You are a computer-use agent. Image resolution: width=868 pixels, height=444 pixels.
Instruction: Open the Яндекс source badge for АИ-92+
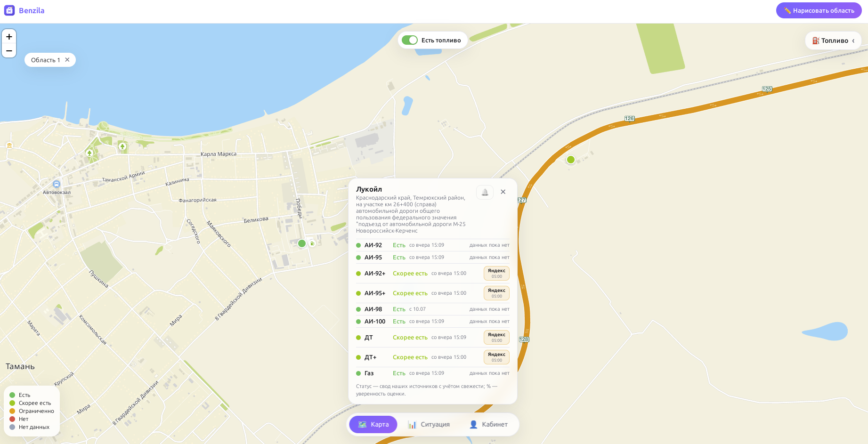(496, 273)
